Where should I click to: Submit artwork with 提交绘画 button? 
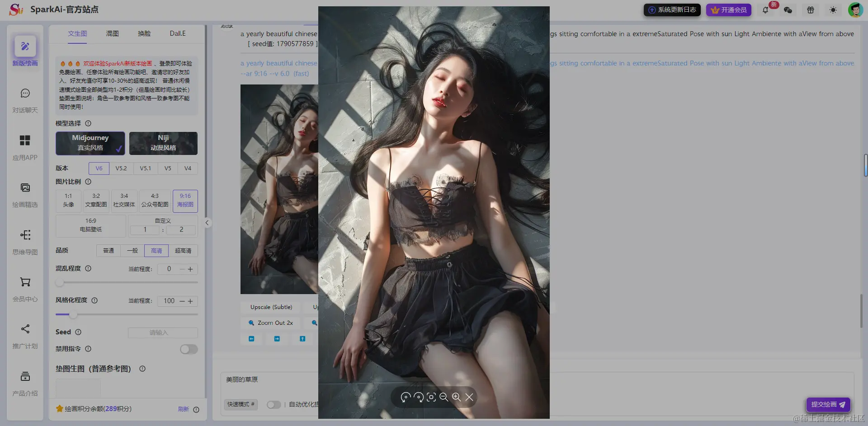point(828,404)
